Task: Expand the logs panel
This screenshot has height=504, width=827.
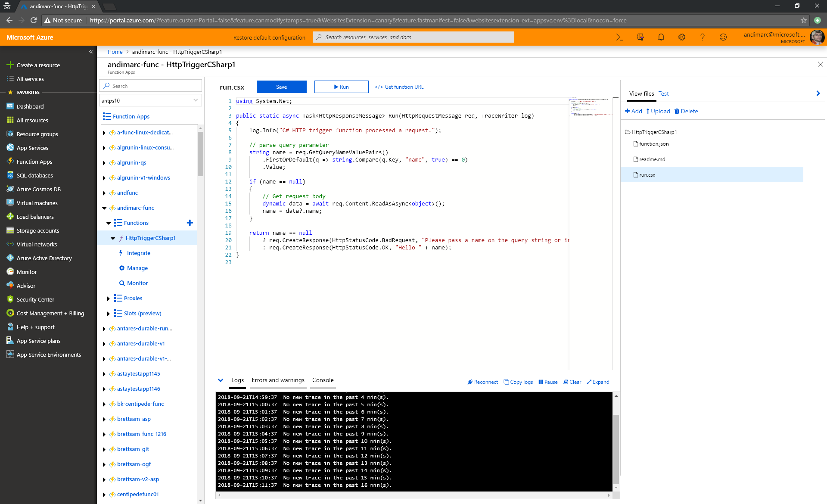Action: 598,382
